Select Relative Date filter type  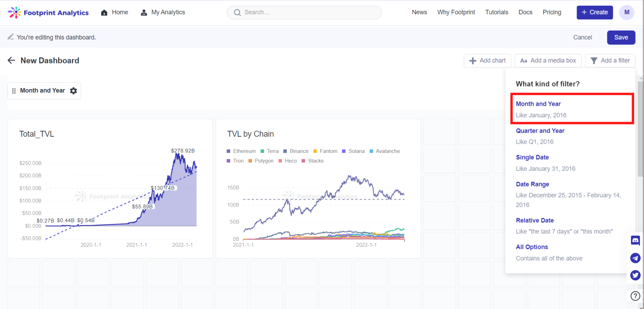click(x=535, y=220)
